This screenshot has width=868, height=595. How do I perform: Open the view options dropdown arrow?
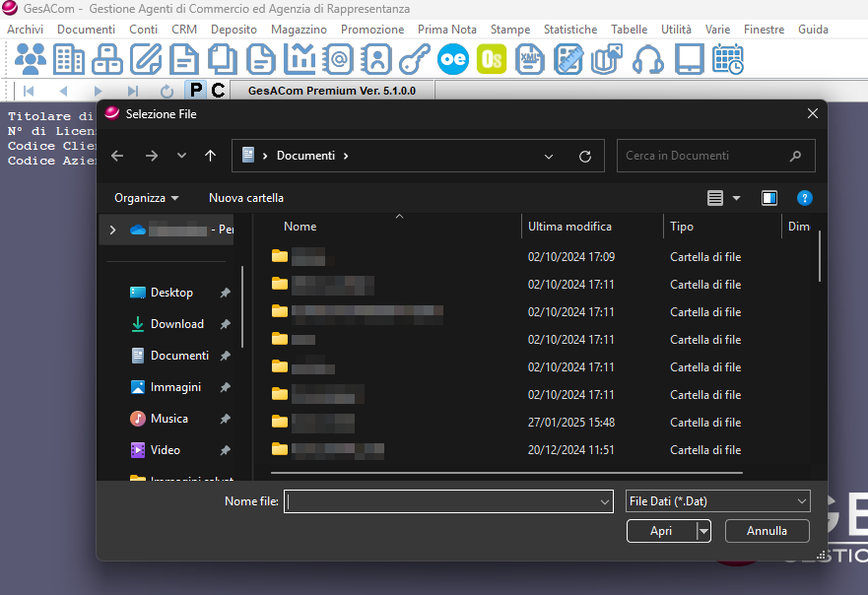(736, 198)
